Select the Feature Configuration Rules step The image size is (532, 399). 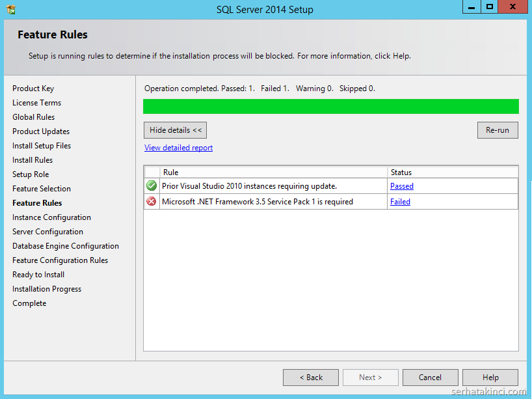coord(60,260)
